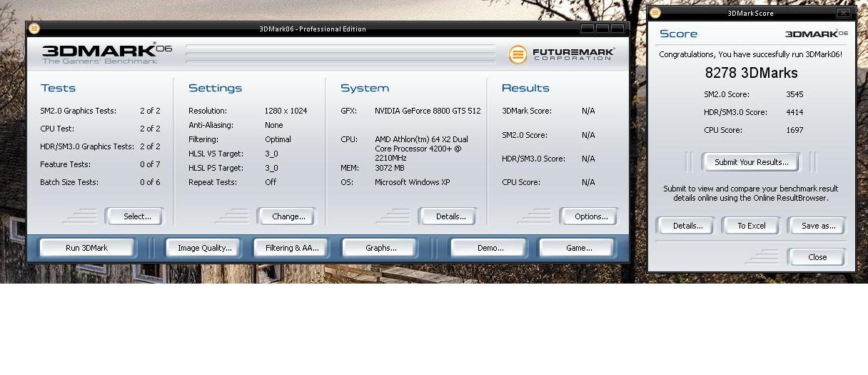Click the Filtering value Optimal
The height and width of the screenshot is (375, 868).
[x=278, y=139]
